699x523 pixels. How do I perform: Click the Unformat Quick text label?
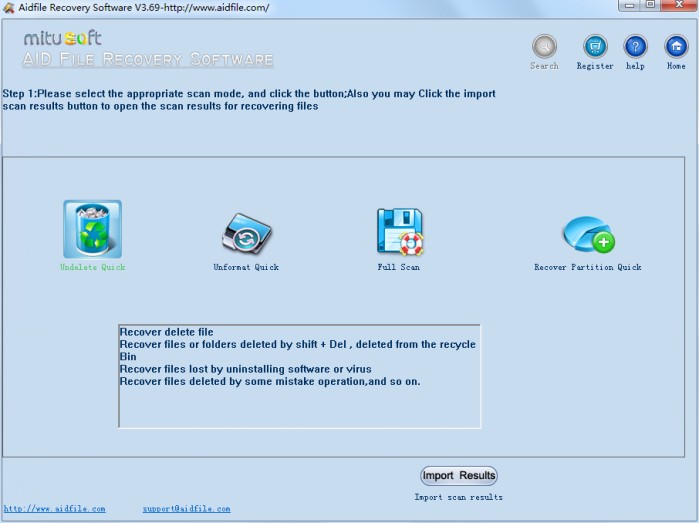coord(246,268)
